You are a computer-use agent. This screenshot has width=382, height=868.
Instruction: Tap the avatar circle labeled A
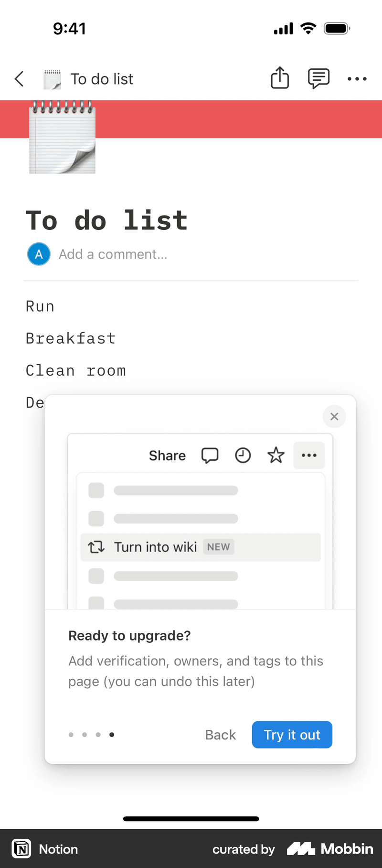coord(38,254)
